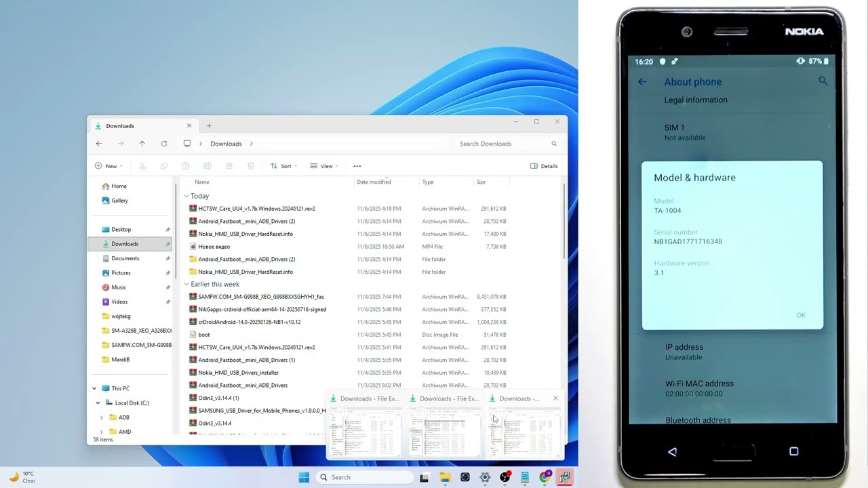
Task: Click the Share icon in the toolbar
Action: click(229, 166)
